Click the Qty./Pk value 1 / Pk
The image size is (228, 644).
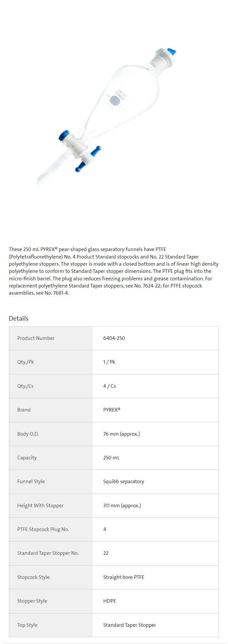[109, 362]
